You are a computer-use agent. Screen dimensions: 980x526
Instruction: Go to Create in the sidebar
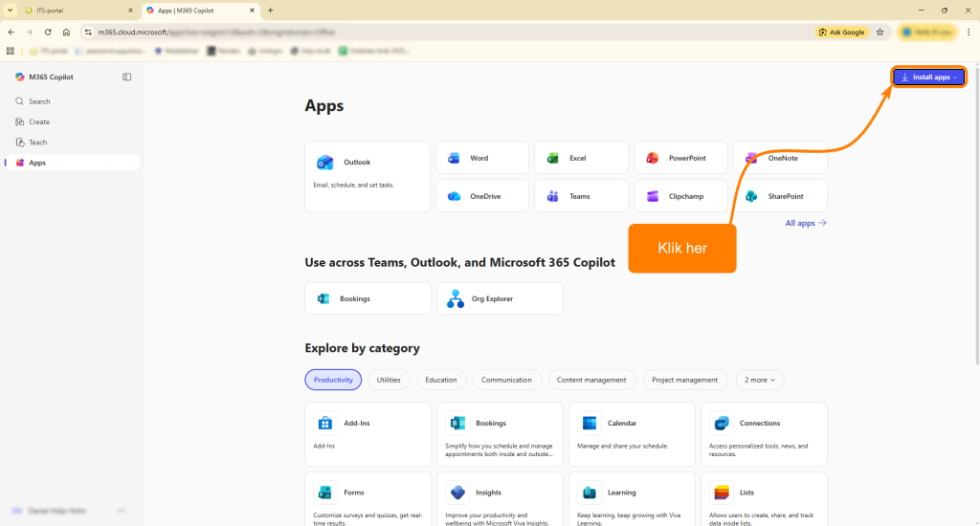[x=39, y=122]
